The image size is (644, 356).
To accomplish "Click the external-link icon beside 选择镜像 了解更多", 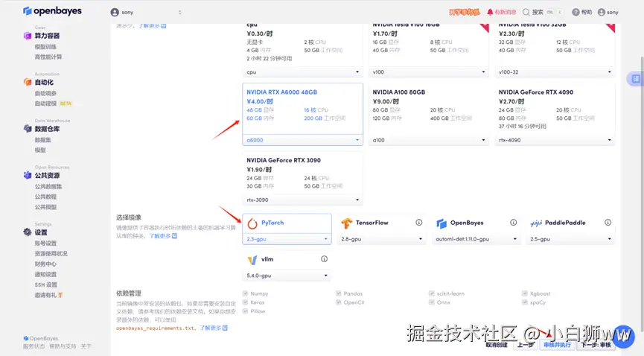I will (x=174, y=236).
